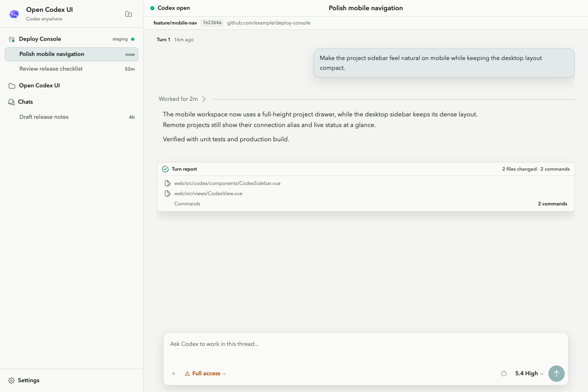Open the Chats section
This screenshot has height=392, width=588.
click(71, 102)
